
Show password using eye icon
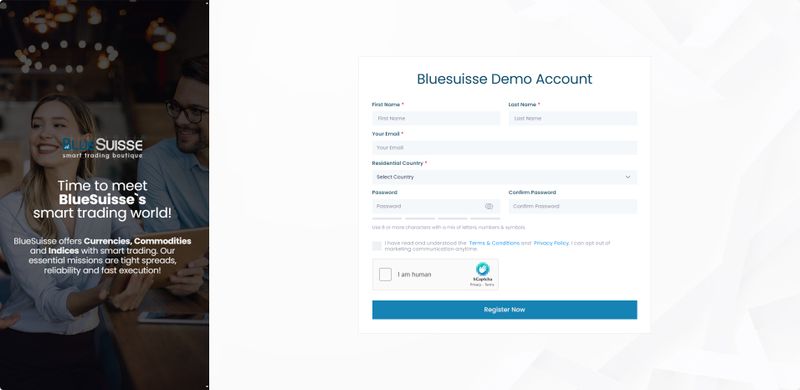point(489,206)
